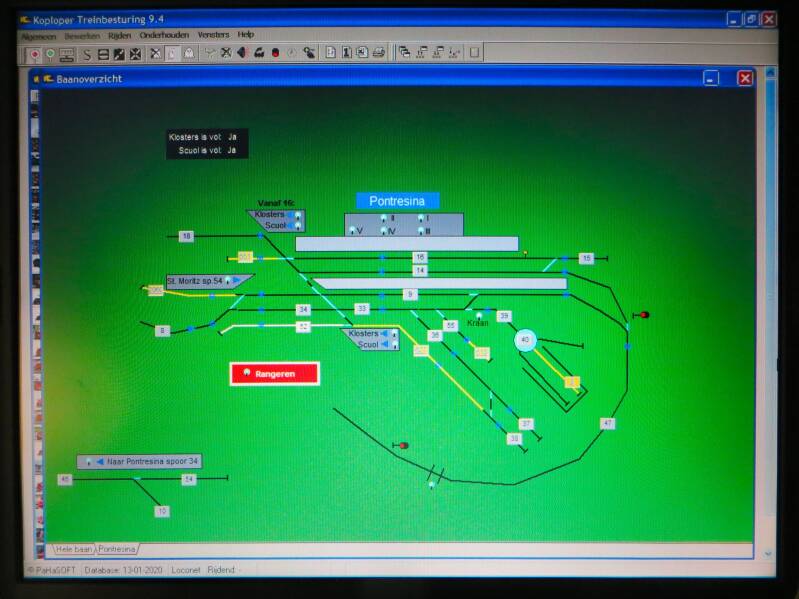Click the red loudspeaker toolbar icon
Viewport: 799px width, 599px height.
[243, 52]
